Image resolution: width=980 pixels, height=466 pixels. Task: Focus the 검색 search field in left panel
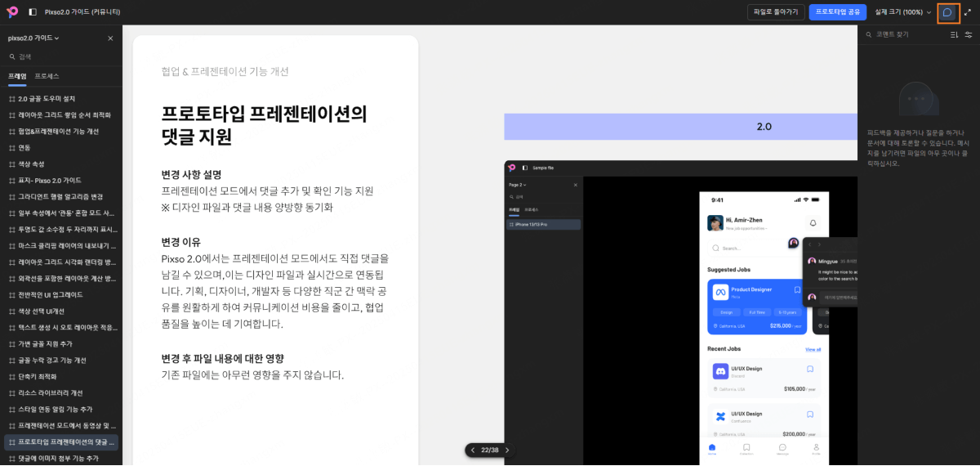tap(61, 56)
